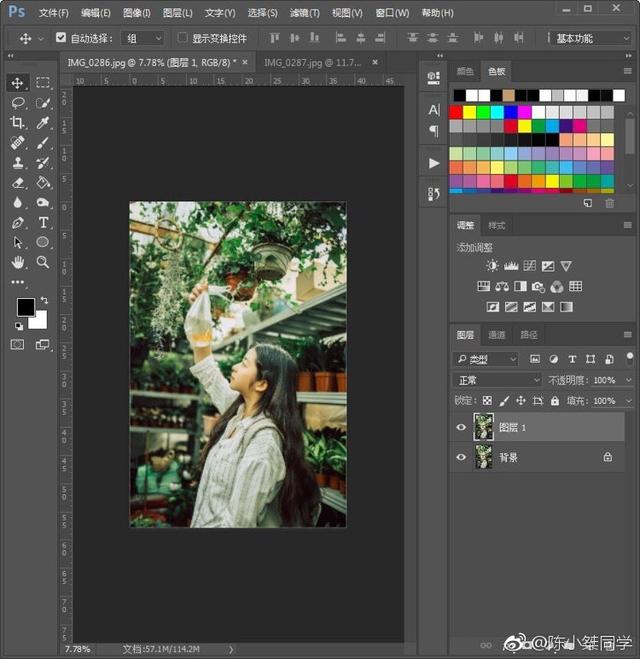This screenshot has width=640, height=659.
Task: Choose the Eraser tool
Action: [x=18, y=182]
